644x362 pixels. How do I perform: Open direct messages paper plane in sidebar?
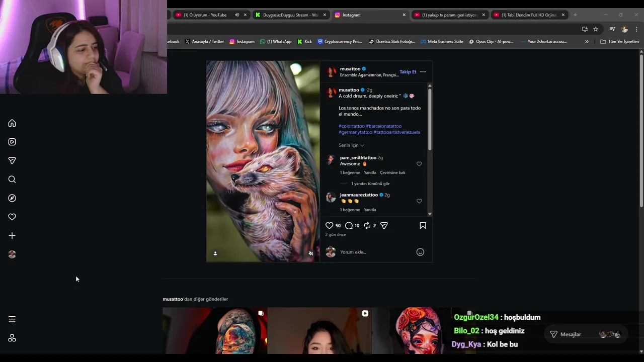pyautogui.click(x=12, y=160)
